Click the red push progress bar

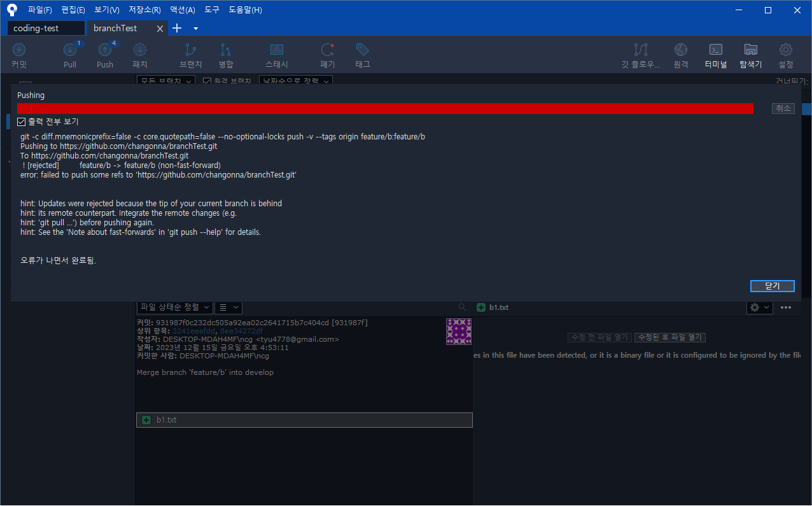[x=385, y=109]
